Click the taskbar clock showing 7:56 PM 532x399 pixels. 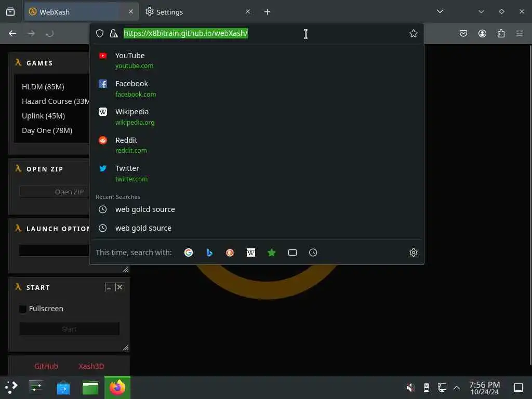[x=485, y=388]
